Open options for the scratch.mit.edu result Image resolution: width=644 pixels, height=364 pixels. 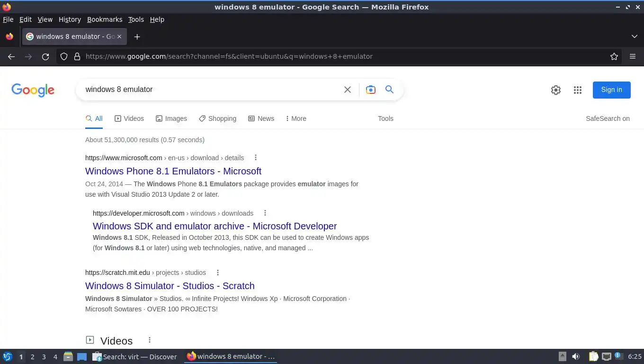pyautogui.click(x=218, y=273)
